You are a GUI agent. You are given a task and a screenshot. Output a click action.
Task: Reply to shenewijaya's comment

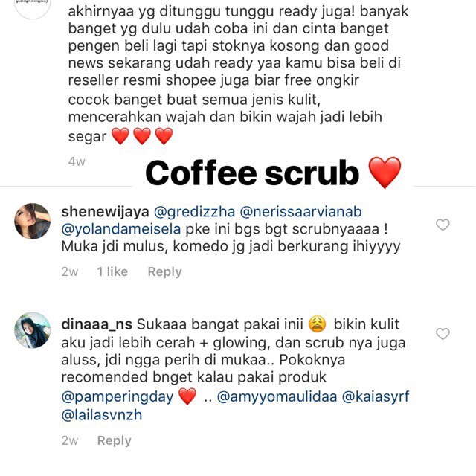(x=164, y=271)
